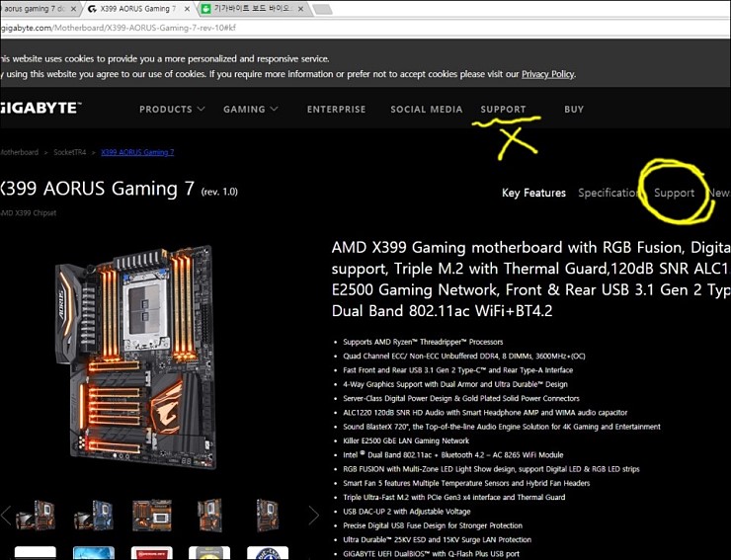Expand the PRODUCTS menu
Image resolution: width=731 pixels, height=560 pixels.
click(172, 109)
